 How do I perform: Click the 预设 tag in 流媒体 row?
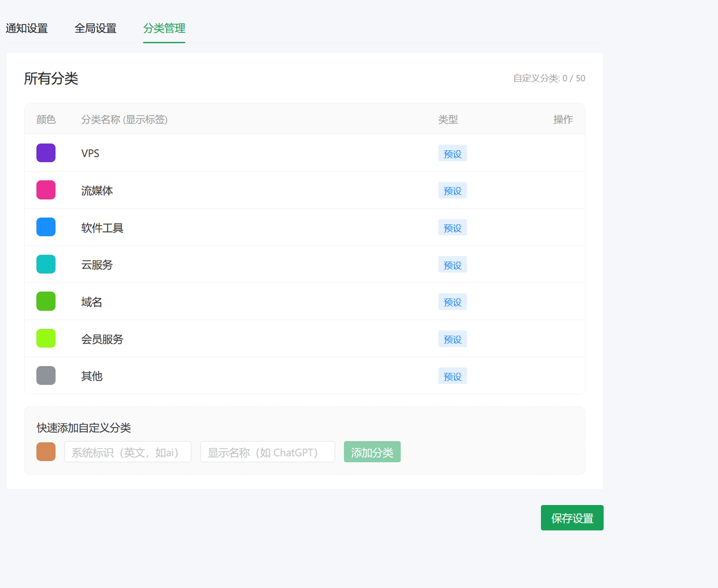(453, 191)
